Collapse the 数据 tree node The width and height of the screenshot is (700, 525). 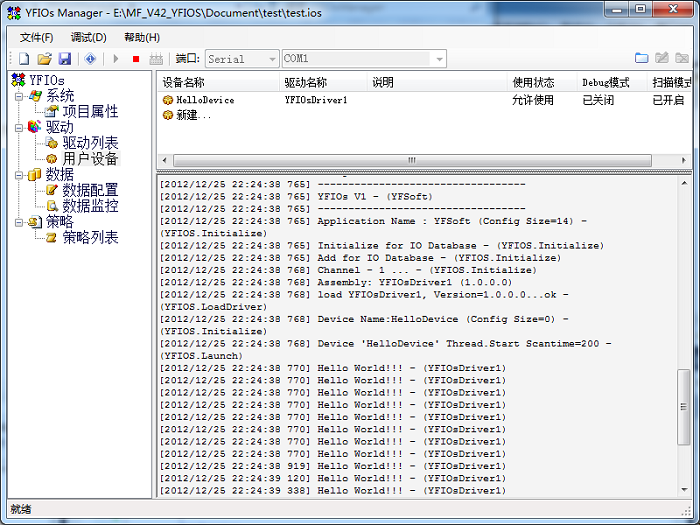19,175
